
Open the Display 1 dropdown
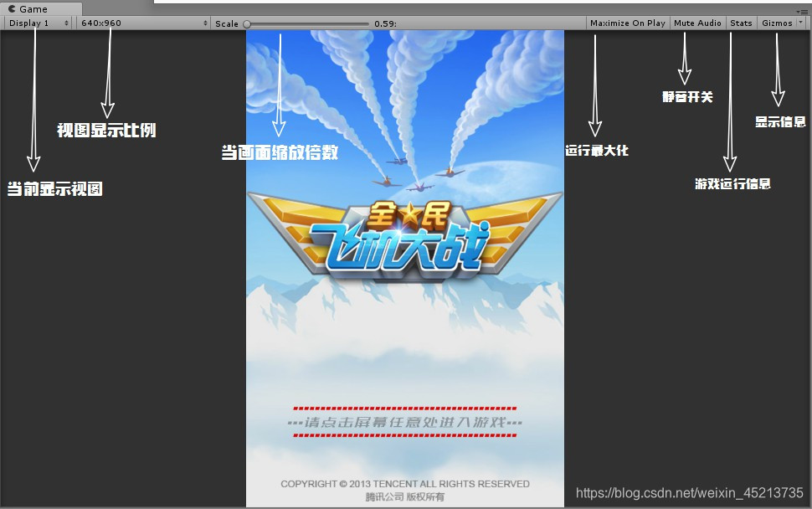pyautogui.click(x=39, y=23)
